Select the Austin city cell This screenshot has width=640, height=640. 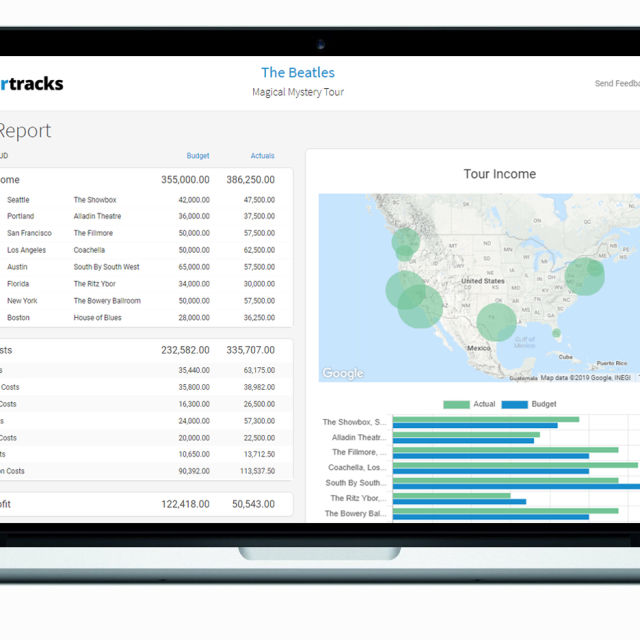17,267
